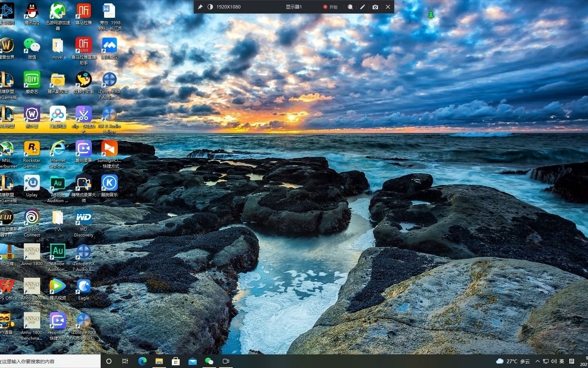Launch 腾讯会议 desktop shortcut
The width and height of the screenshot is (588, 368).
point(110,48)
